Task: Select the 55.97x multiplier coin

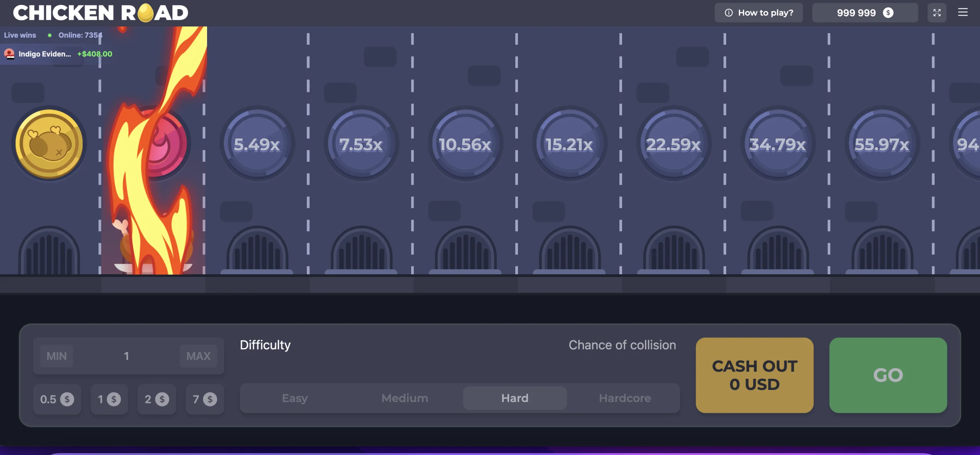Action: (x=882, y=144)
